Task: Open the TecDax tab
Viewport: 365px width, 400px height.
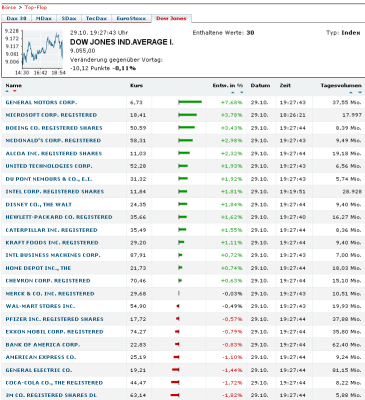Action: point(96,18)
